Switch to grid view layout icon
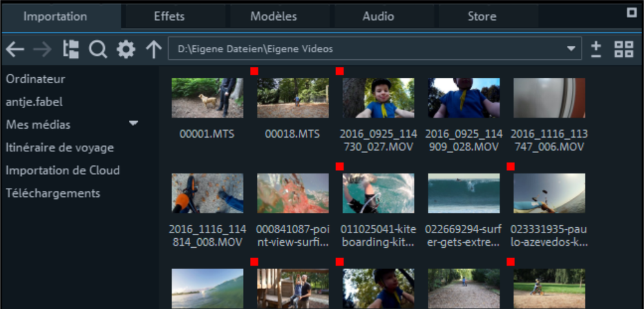 coord(623,50)
